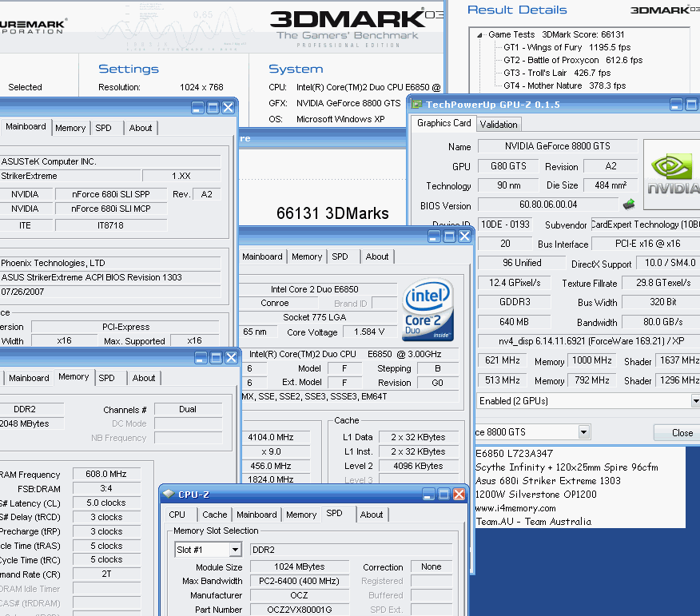The height and width of the screenshot is (616, 700).
Task: Collapse the Game Tests tree node
Action: click(479, 35)
